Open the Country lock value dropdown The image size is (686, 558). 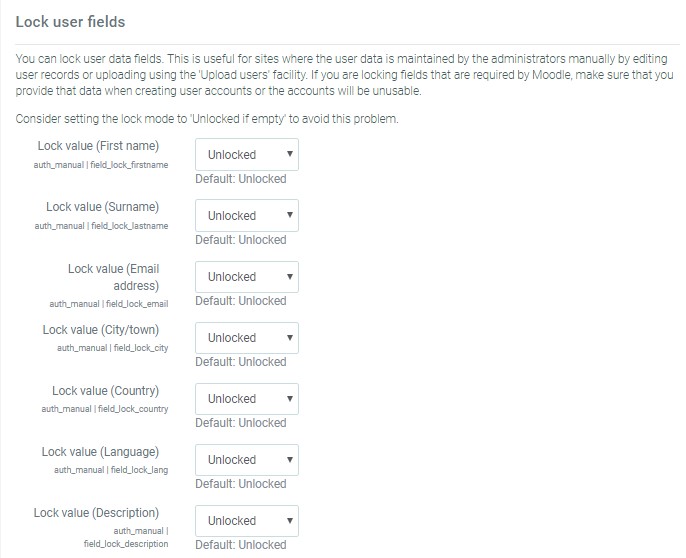[247, 399]
